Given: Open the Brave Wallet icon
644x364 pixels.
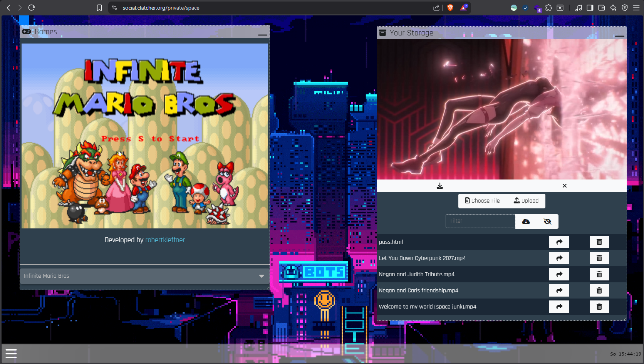Looking at the screenshot, I should click(602, 8).
